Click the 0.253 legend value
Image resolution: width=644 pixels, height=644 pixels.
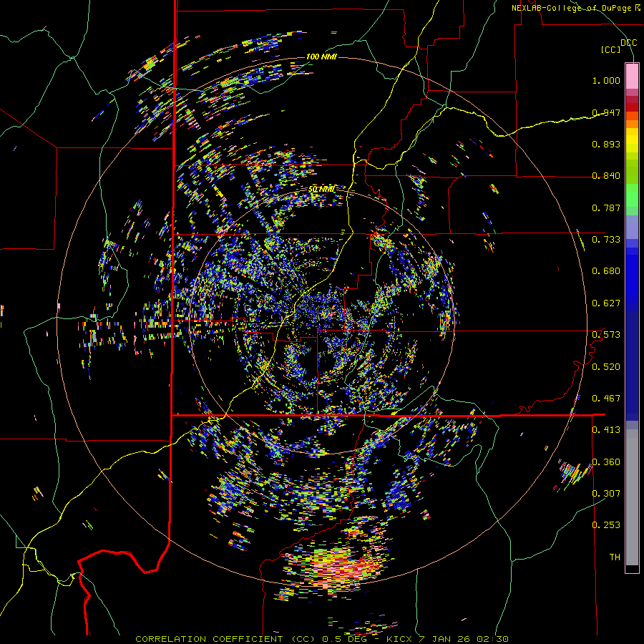pos(606,525)
